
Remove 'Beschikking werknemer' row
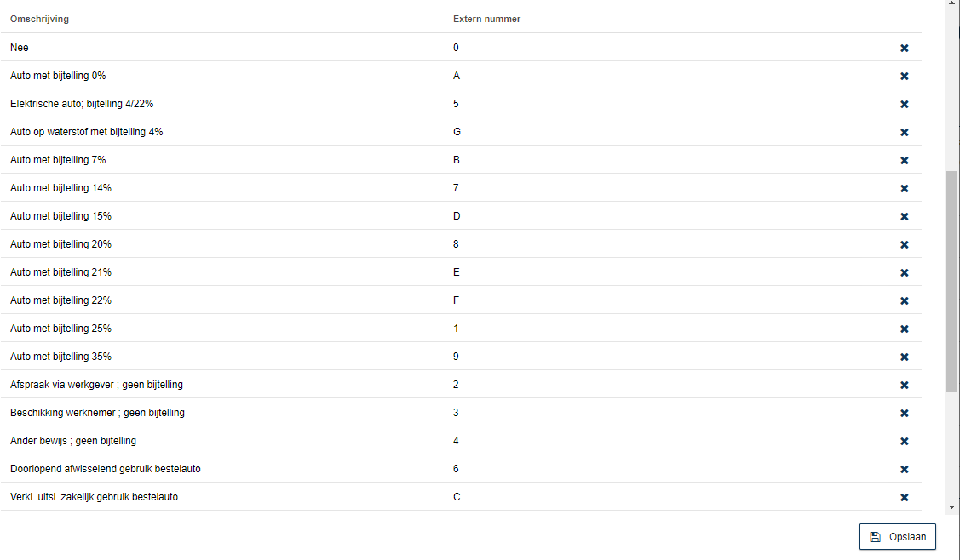[905, 413]
